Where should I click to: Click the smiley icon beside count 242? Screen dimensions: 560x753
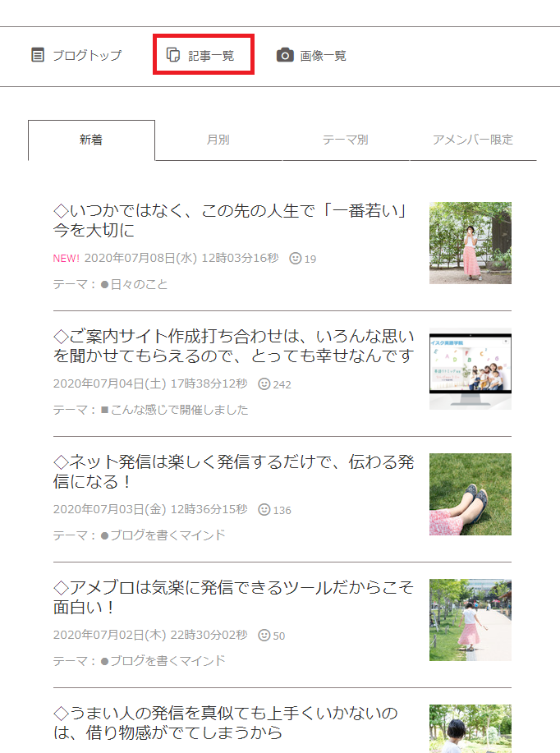(264, 383)
